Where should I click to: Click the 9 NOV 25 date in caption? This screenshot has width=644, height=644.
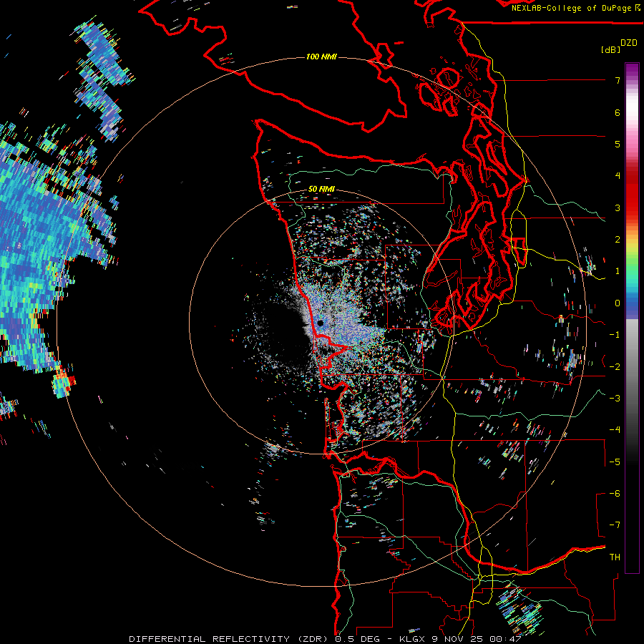coord(457,639)
